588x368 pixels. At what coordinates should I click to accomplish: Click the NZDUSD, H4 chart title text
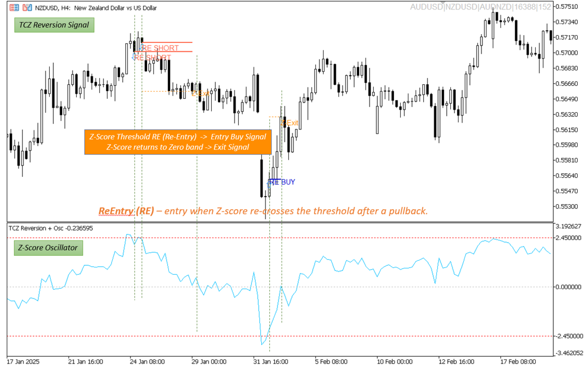(96, 8)
